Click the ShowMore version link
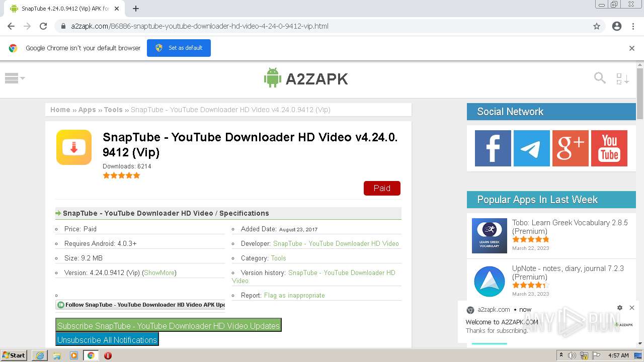Screen dimensions: 644x362 [159, 273]
